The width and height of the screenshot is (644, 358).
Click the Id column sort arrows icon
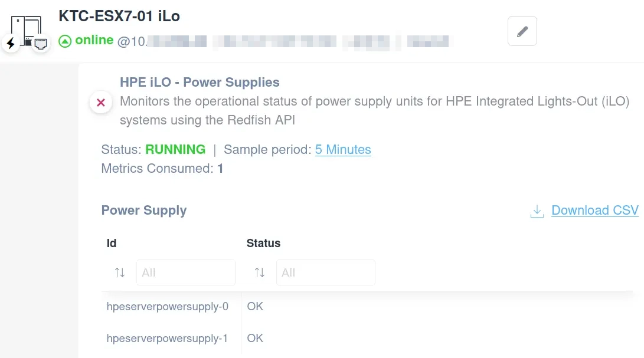point(120,272)
